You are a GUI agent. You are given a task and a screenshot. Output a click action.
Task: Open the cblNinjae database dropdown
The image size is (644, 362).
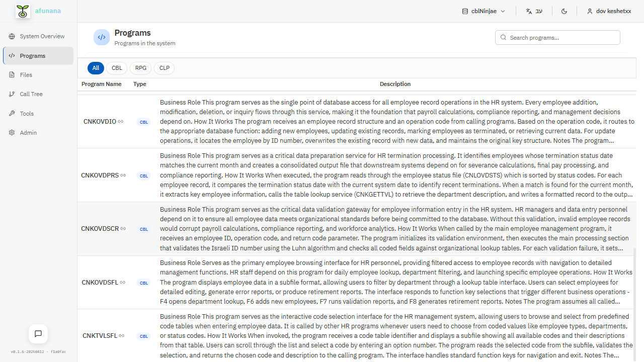point(482,11)
